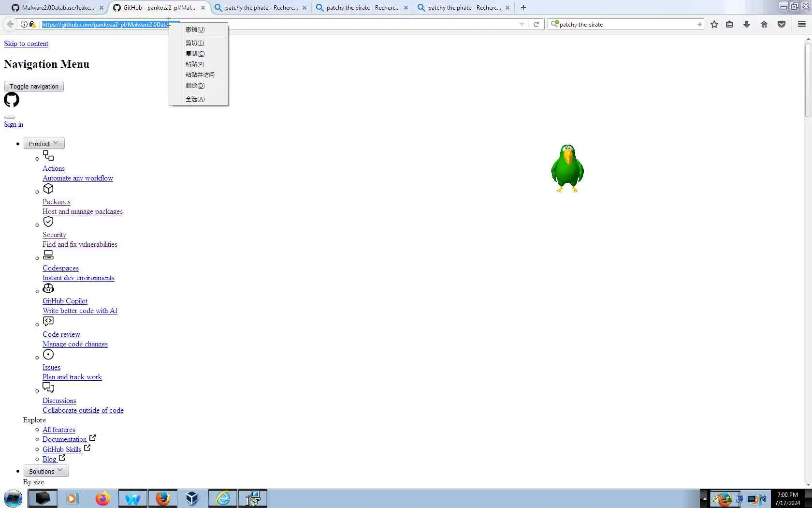Screen dimensions: 812x508
Task: Open a new tab with plus button
Action: 523,8
